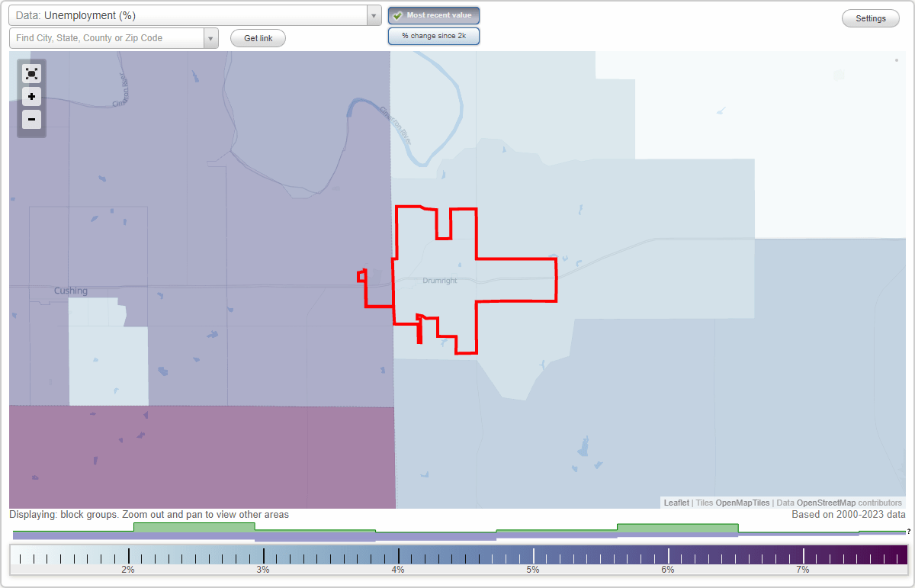The width and height of the screenshot is (915, 588).
Task: Click the 'Displaying: block groups' message
Action: (x=149, y=515)
